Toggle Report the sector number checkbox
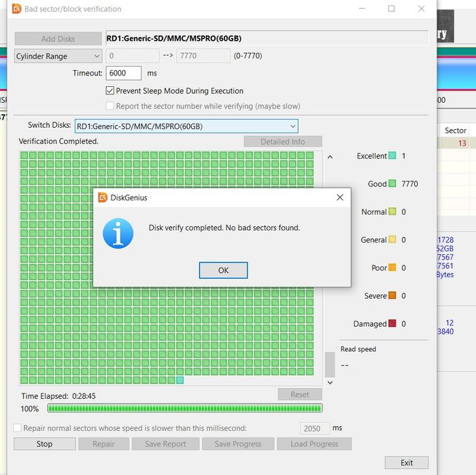476x475 pixels. pos(110,106)
